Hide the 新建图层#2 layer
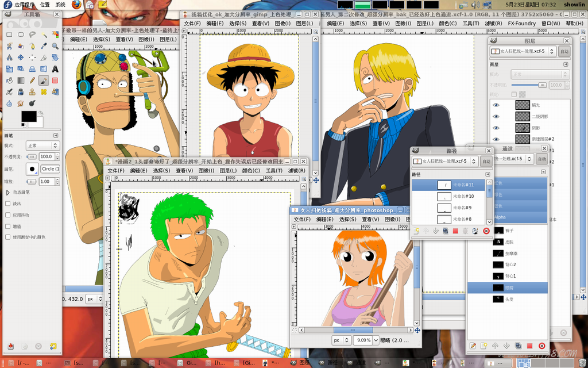The width and height of the screenshot is (588, 368). pos(496,139)
